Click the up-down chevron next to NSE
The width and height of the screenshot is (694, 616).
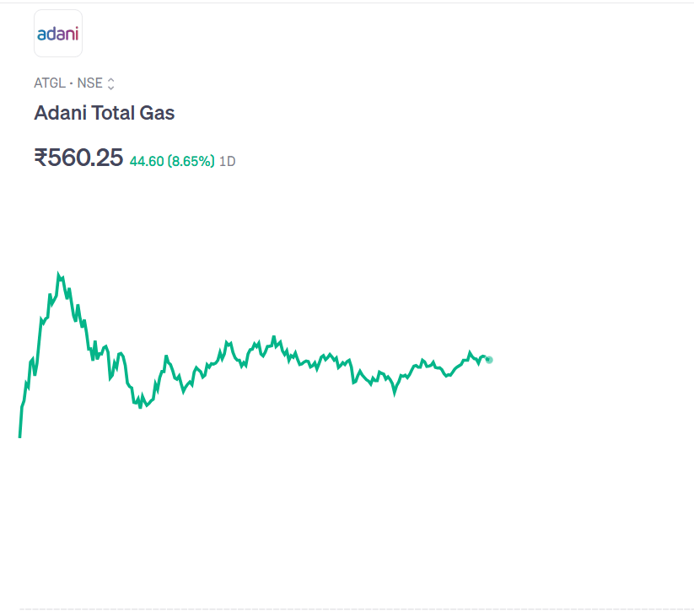tap(110, 83)
